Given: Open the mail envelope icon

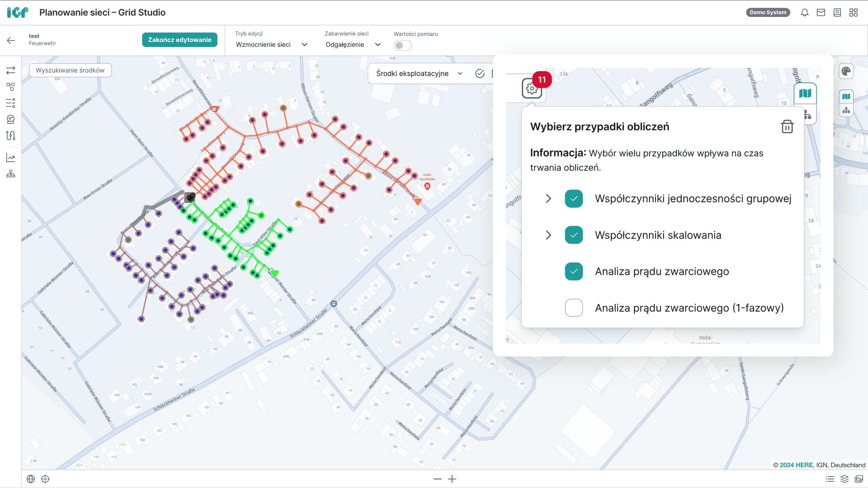Looking at the screenshot, I should point(821,13).
